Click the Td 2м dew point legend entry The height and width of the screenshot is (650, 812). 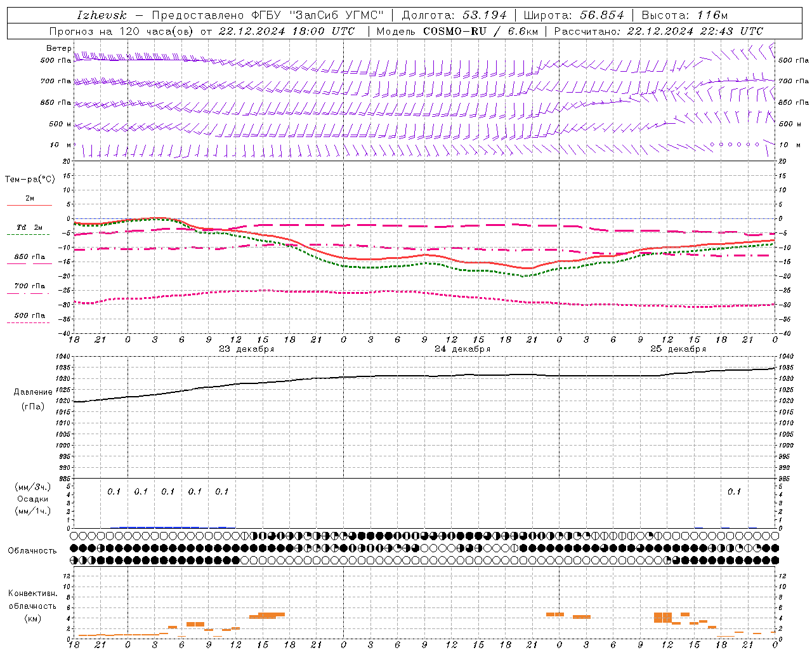[30, 227]
